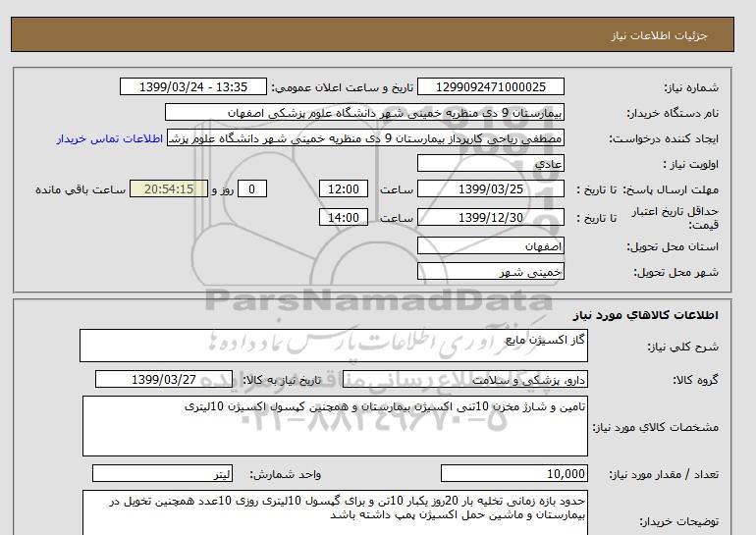Viewport: 756px width, 535px height.
Task: Click the label ایجاد کننده درخواست
Action: coord(664,138)
